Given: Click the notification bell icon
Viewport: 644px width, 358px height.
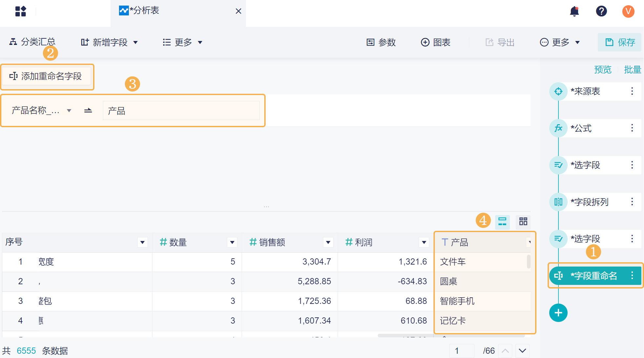Looking at the screenshot, I should [574, 11].
